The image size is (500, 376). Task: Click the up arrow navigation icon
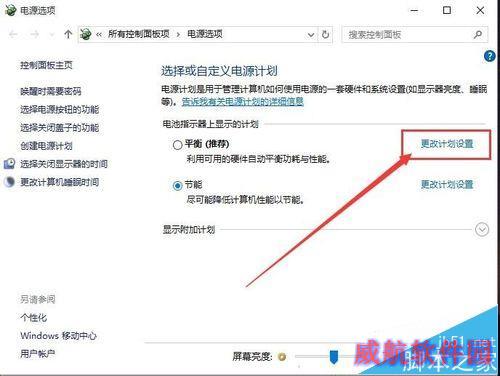(x=68, y=34)
